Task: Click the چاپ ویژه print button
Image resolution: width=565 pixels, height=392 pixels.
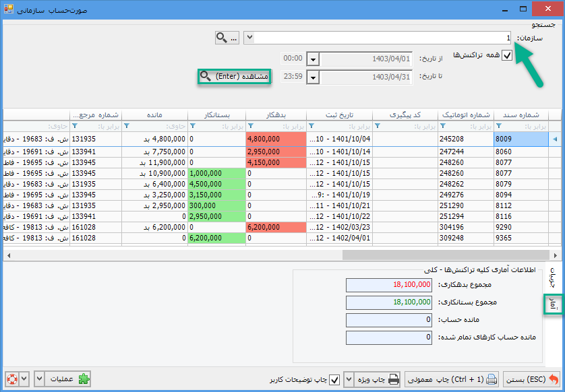Action: [x=378, y=379]
